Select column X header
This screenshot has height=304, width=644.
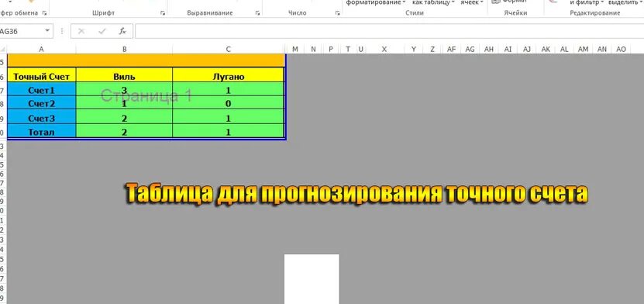(384, 50)
